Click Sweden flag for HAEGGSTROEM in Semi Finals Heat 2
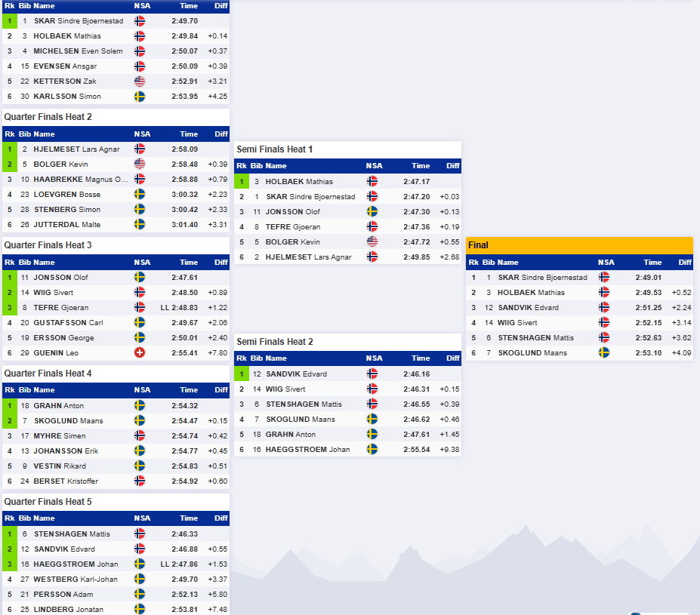The width and height of the screenshot is (700, 615). tap(372, 449)
